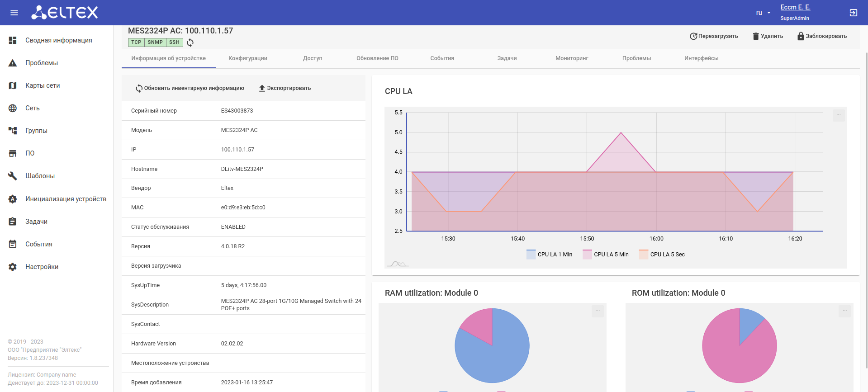
Task: Open the ru language dropdown
Action: tap(763, 13)
